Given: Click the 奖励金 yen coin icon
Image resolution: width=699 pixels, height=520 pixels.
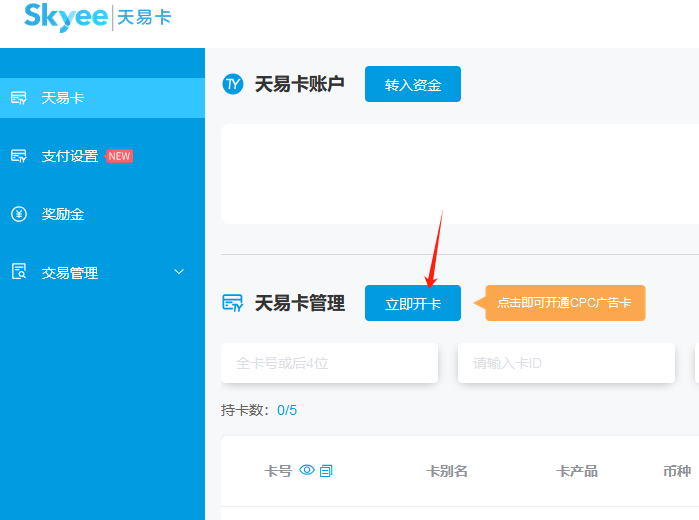Looking at the screenshot, I should (x=19, y=214).
